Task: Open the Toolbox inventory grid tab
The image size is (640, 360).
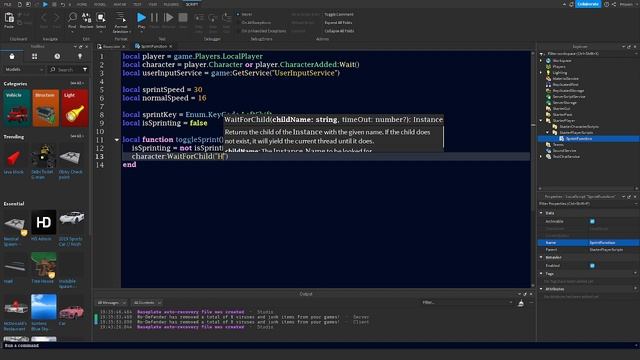Action: (x=35, y=56)
